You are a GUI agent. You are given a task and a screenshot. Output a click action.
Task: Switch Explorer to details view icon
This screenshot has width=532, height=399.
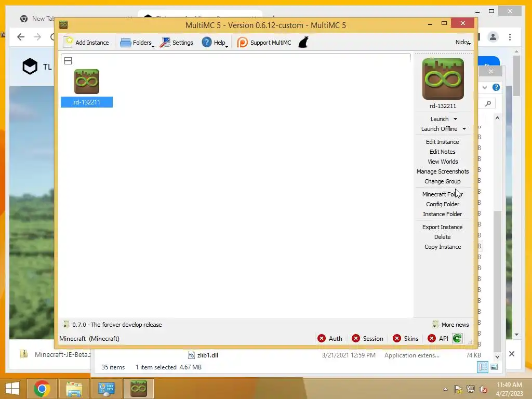coord(483,367)
